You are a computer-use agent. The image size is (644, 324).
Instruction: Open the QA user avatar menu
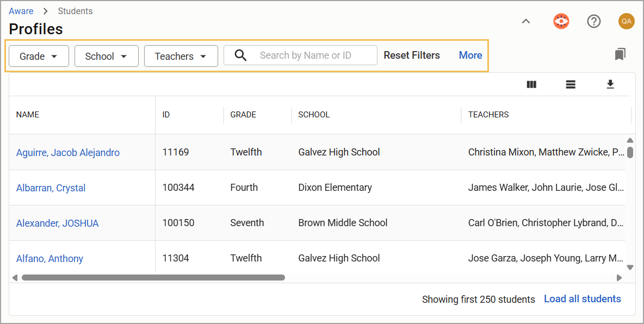627,21
